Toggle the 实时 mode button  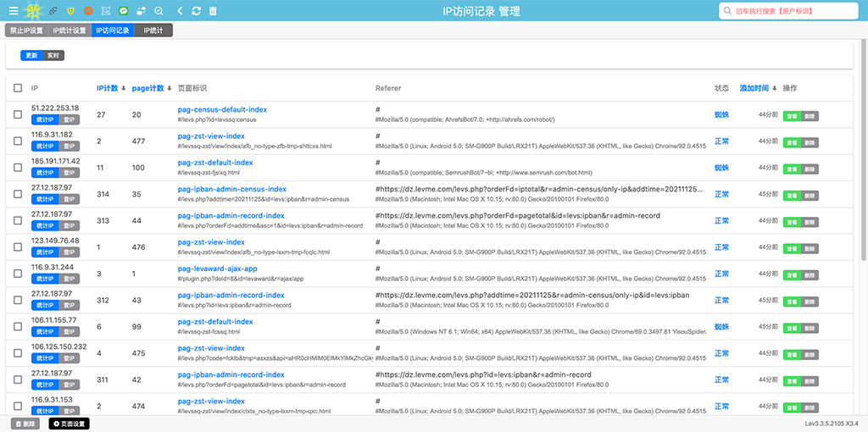click(53, 56)
